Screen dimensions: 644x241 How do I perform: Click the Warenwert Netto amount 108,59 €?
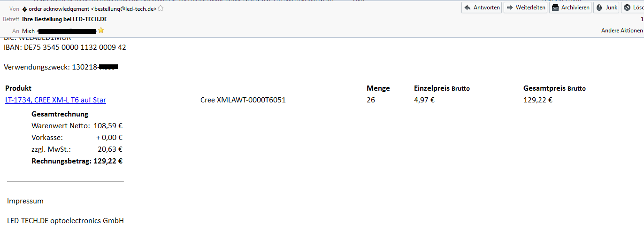pyautogui.click(x=108, y=126)
